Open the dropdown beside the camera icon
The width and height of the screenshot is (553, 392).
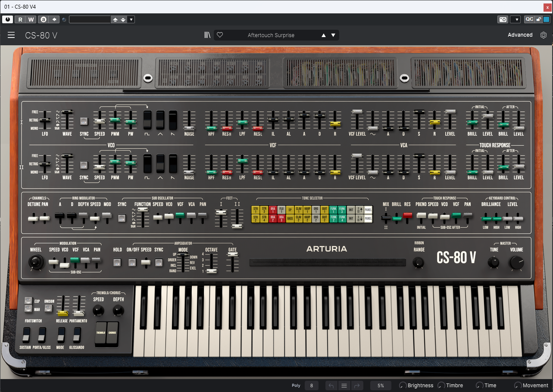pyautogui.click(x=515, y=19)
